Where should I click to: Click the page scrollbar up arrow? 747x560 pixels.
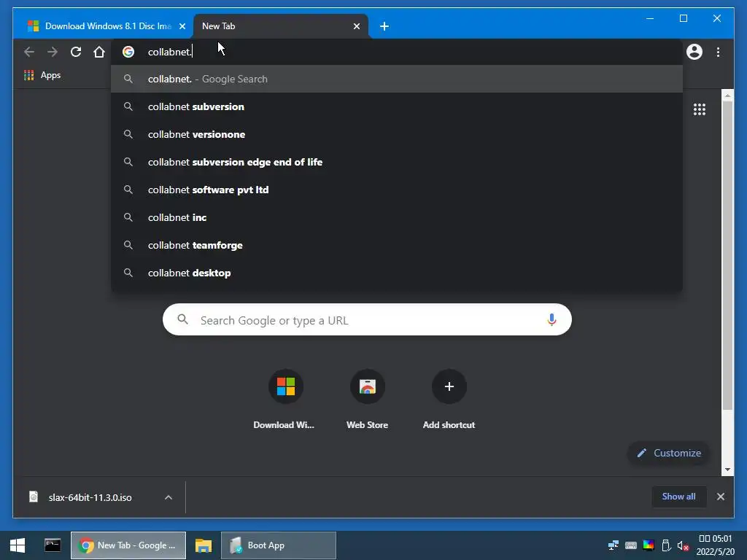[727, 96]
